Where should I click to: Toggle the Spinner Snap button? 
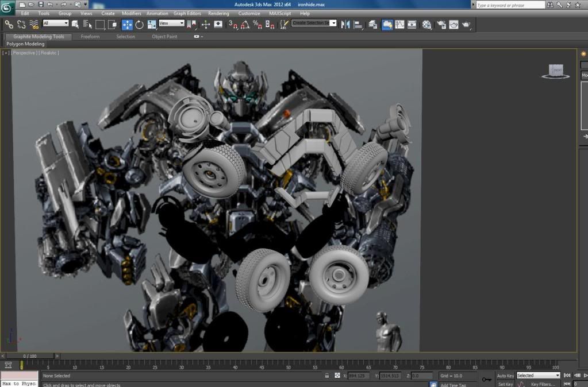click(270, 25)
